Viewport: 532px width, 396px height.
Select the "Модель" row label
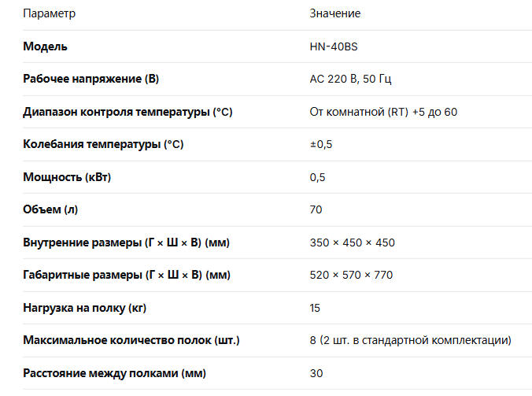[46, 46]
